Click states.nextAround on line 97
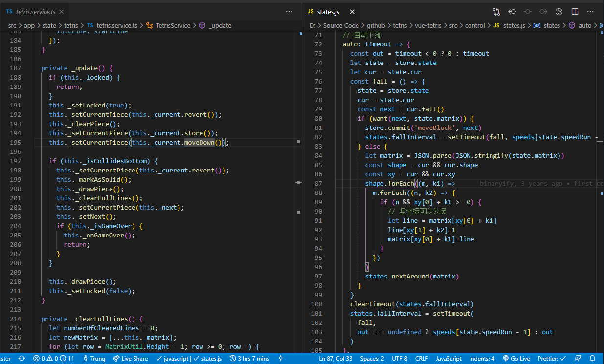Viewport: 604px width, 364px height. (x=396, y=276)
